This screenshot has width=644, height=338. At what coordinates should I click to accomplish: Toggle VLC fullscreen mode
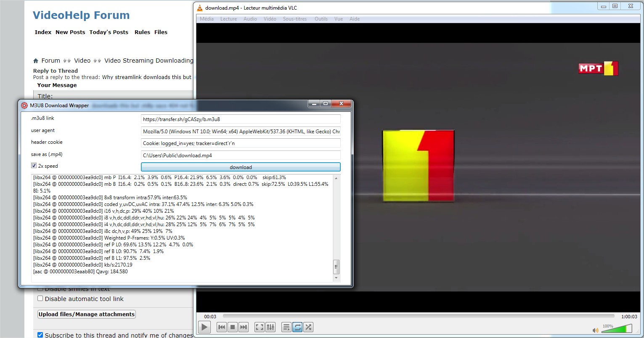pos(260,327)
